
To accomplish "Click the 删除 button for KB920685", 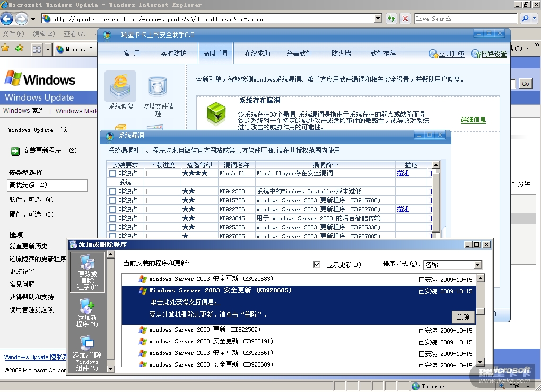I will [463, 317].
